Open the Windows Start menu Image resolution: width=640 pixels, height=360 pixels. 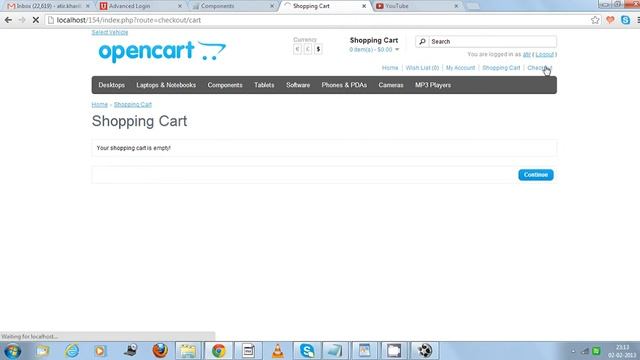pos(12,351)
